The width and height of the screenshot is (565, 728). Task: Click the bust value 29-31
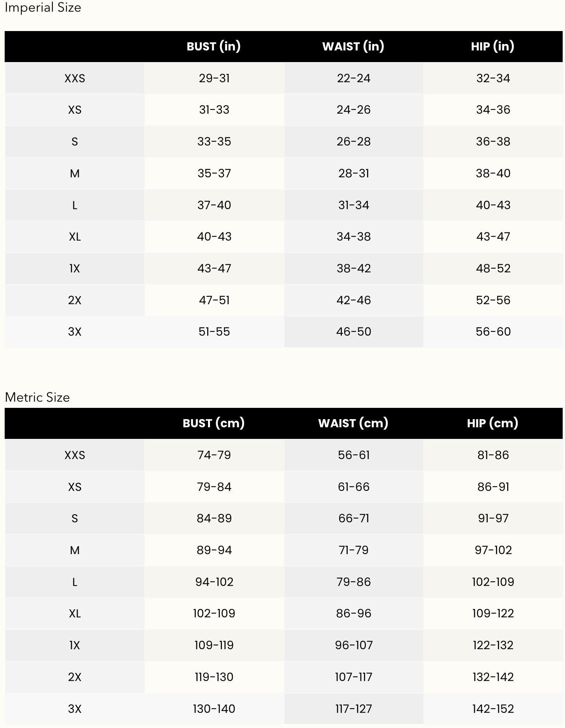coord(214,78)
